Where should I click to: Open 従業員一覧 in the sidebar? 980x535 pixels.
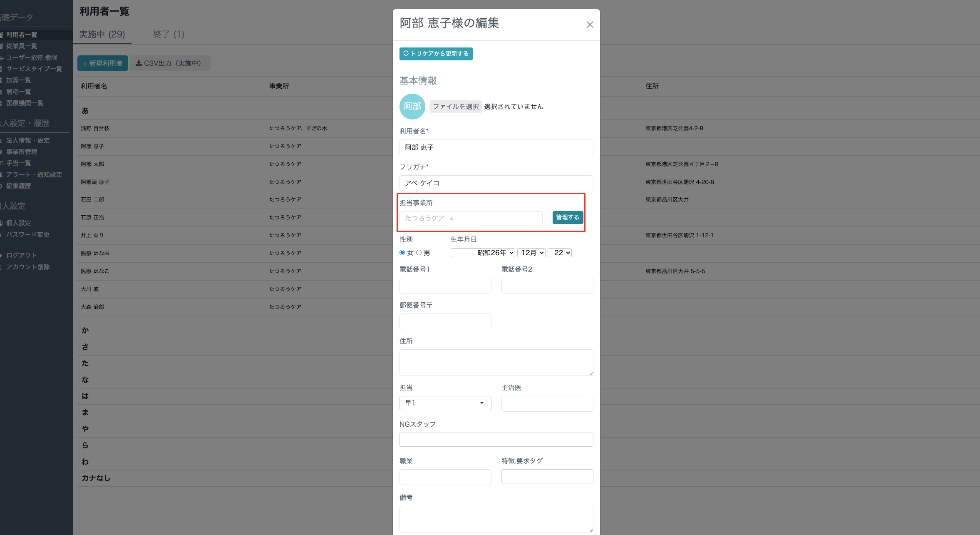click(x=22, y=46)
